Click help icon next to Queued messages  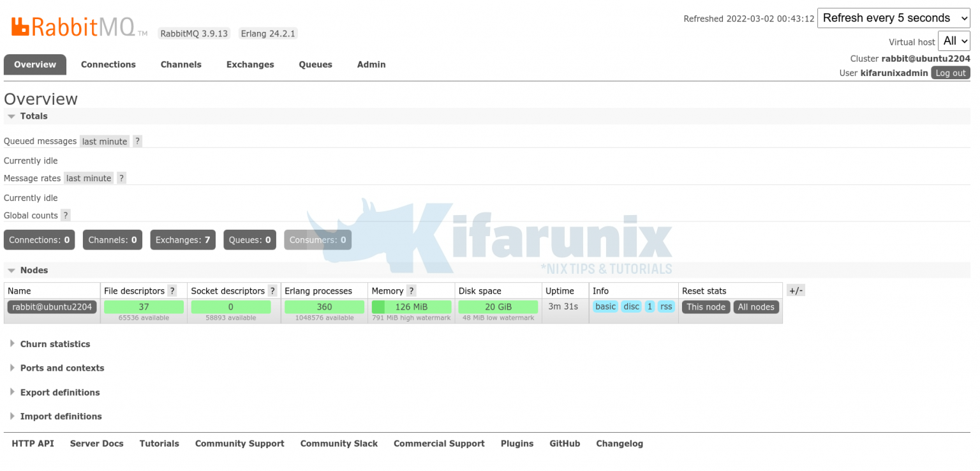[137, 142]
